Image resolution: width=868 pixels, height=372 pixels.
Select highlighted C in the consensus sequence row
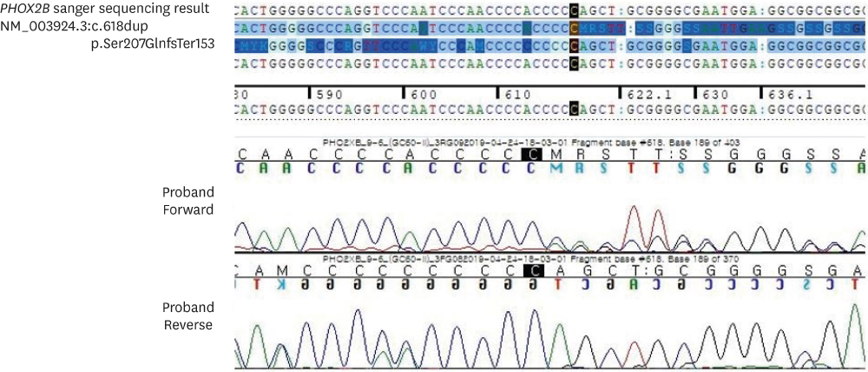(x=575, y=109)
